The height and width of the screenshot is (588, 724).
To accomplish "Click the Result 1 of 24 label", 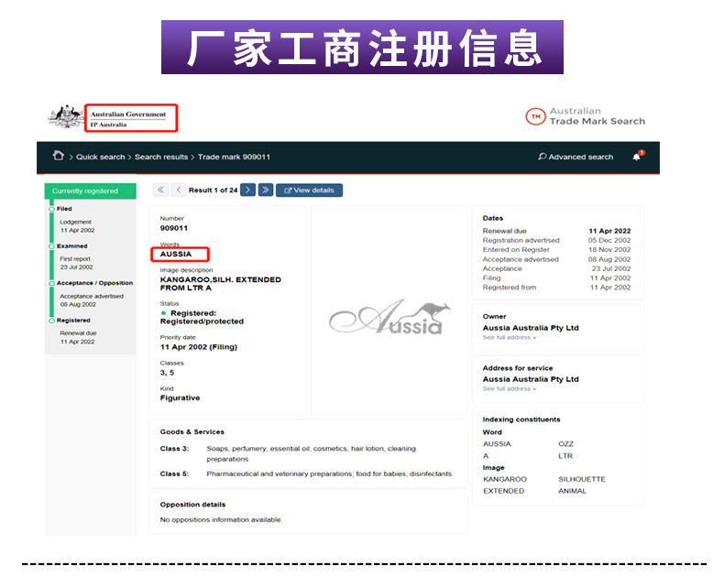I will pos(213,191).
